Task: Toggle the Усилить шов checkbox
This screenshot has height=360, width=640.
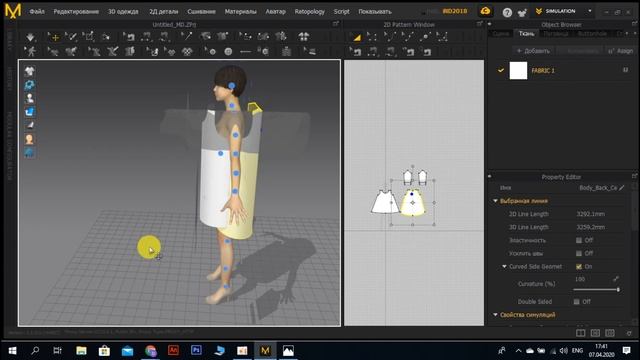Action: (579, 253)
